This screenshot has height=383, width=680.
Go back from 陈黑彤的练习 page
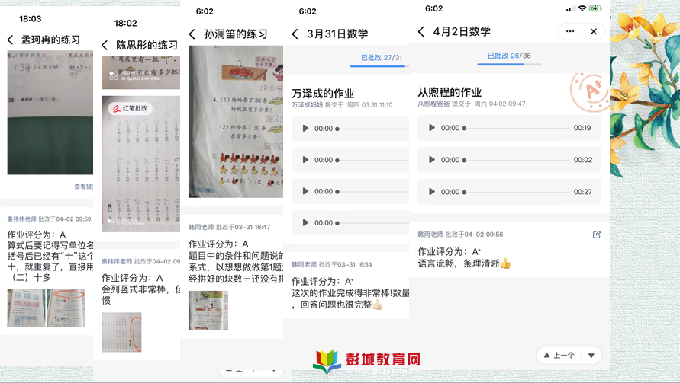click(105, 45)
